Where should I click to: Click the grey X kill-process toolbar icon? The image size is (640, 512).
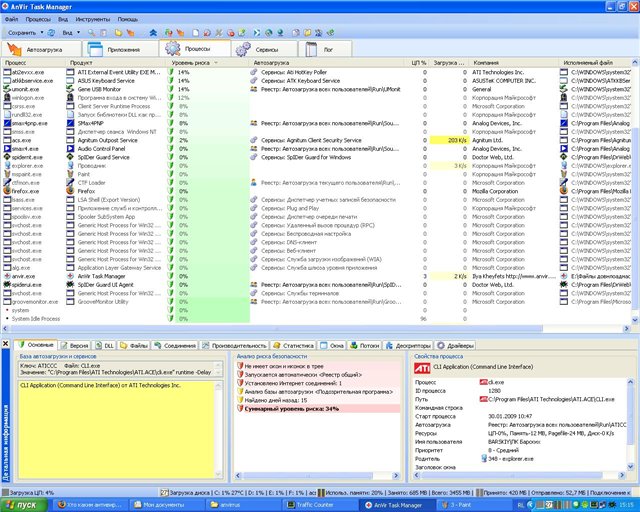coord(219,33)
